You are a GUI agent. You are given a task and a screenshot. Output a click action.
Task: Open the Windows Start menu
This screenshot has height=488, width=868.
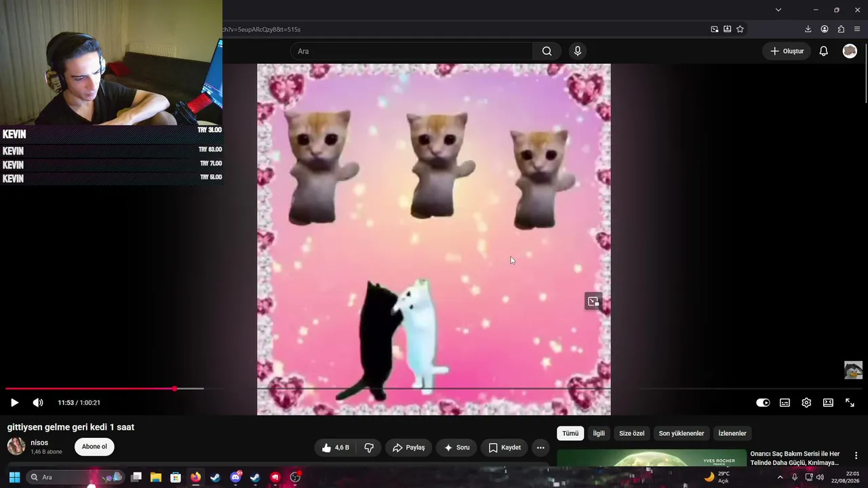[14, 477]
